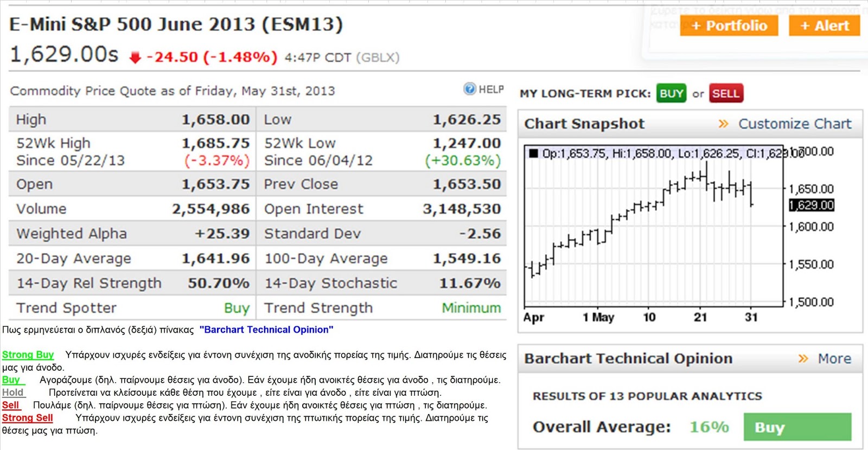The image size is (868, 450).
Task: Click the Weighted Alpha value +25.39
Action: coord(222,234)
